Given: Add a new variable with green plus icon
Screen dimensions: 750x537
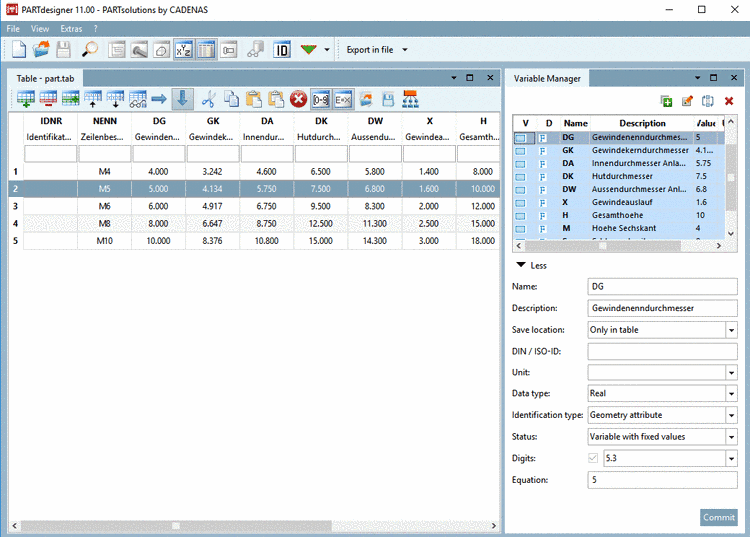Looking at the screenshot, I should 666,101.
